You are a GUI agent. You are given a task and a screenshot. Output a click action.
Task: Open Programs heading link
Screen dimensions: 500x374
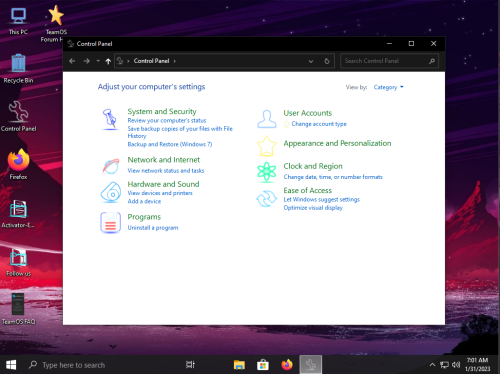[x=144, y=217]
